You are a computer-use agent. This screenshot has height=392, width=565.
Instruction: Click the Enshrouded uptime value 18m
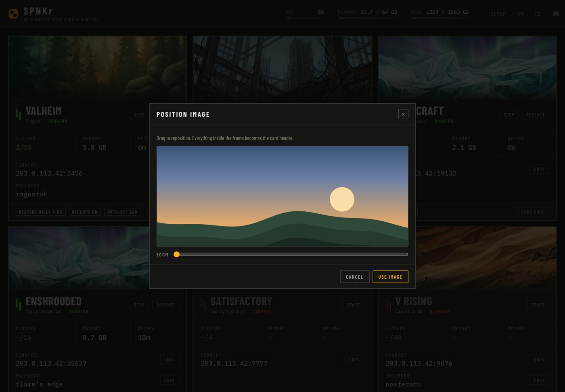144,338
